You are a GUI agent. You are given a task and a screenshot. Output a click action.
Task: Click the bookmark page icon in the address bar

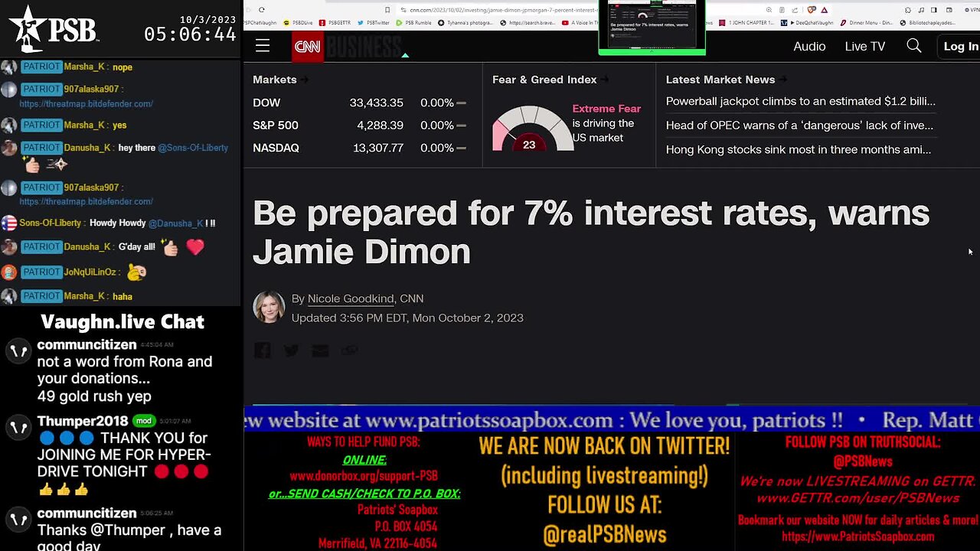coord(387,10)
